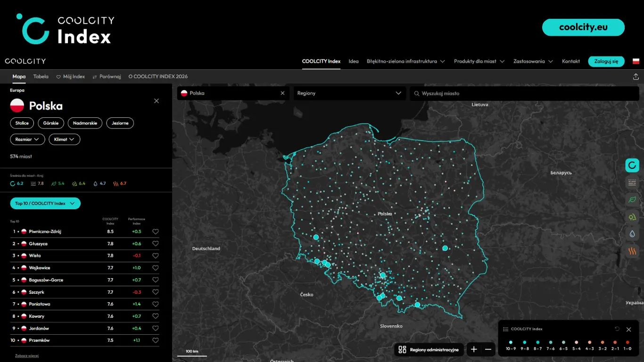
Task: Favorite Szczyrk with heart icon
Action: (x=156, y=292)
